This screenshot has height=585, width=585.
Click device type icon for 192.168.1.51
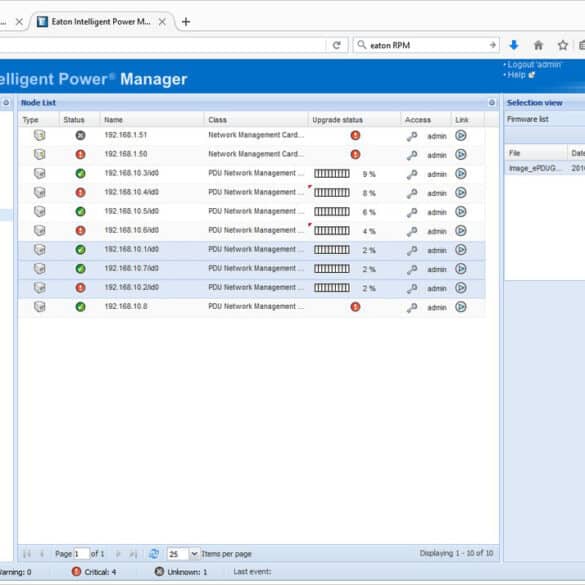point(40,135)
